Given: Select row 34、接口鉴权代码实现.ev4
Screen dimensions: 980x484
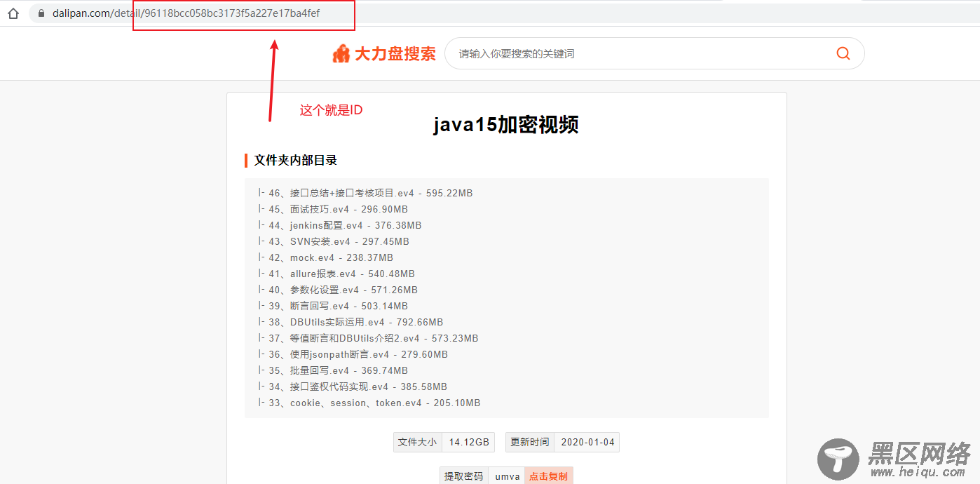Looking at the screenshot, I should tap(353, 386).
